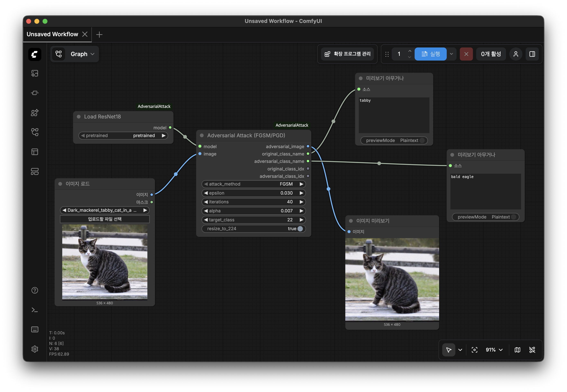
Task: Collapse the Adversarial Attack node dot
Action: [x=202, y=135]
